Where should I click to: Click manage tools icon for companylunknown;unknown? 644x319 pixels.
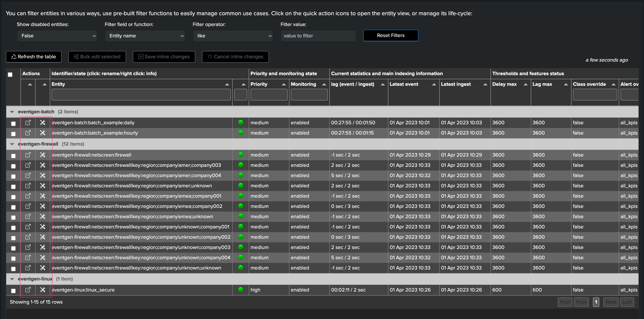coord(43,268)
